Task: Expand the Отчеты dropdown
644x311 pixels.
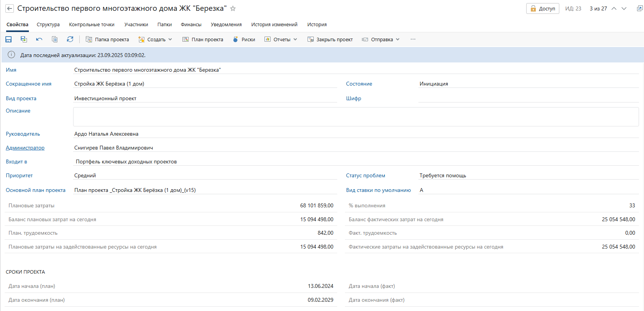Action: click(x=281, y=39)
